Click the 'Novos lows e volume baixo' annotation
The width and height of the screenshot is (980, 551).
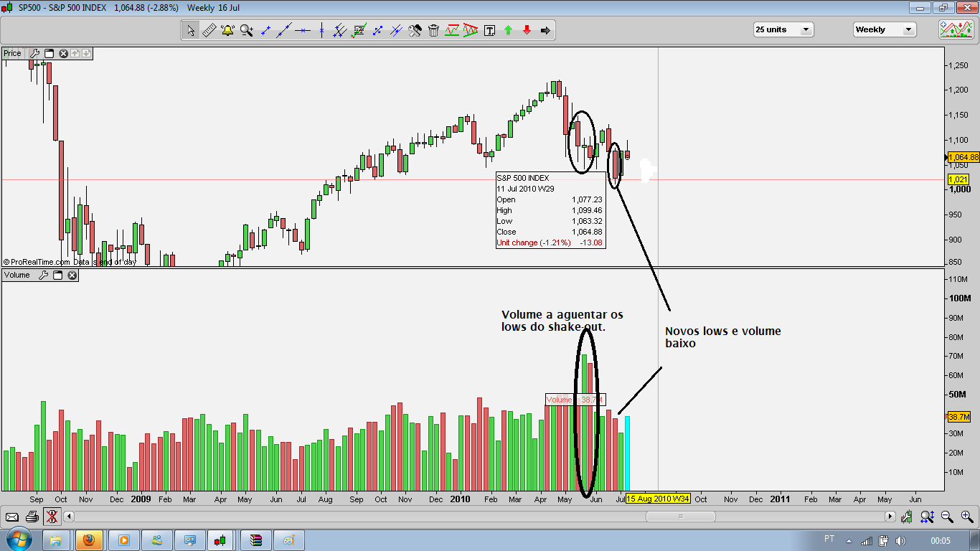722,337
